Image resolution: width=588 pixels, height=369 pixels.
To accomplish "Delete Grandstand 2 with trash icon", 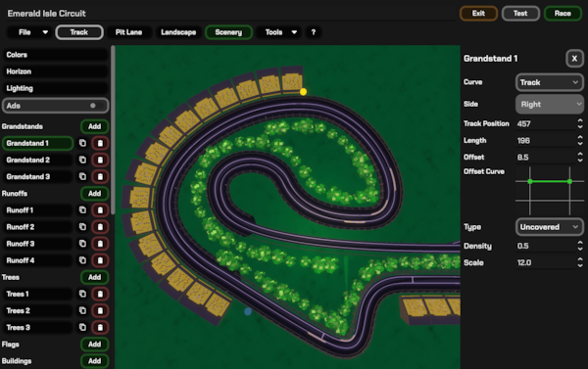I will [x=100, y=160].
